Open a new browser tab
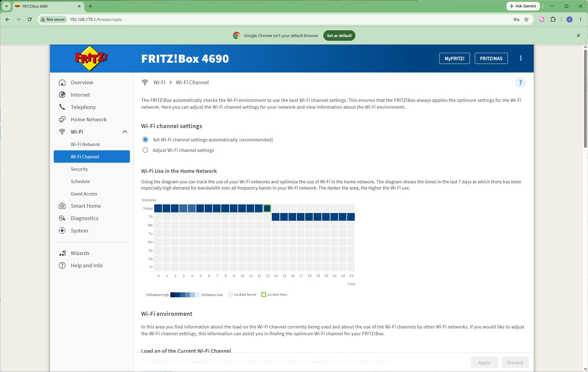The height and width of the screenshot is (372, 588). (x=90, y=6)
